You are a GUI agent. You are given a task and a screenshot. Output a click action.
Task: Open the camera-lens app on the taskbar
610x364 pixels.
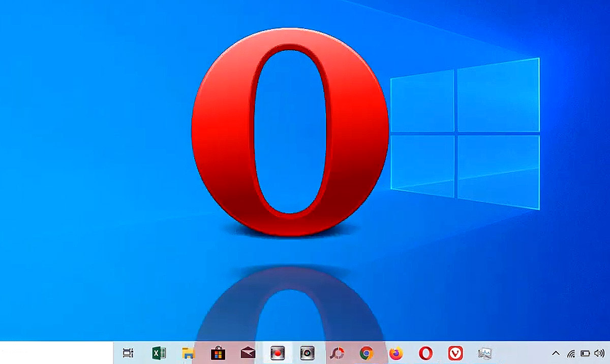click(307, 353)
